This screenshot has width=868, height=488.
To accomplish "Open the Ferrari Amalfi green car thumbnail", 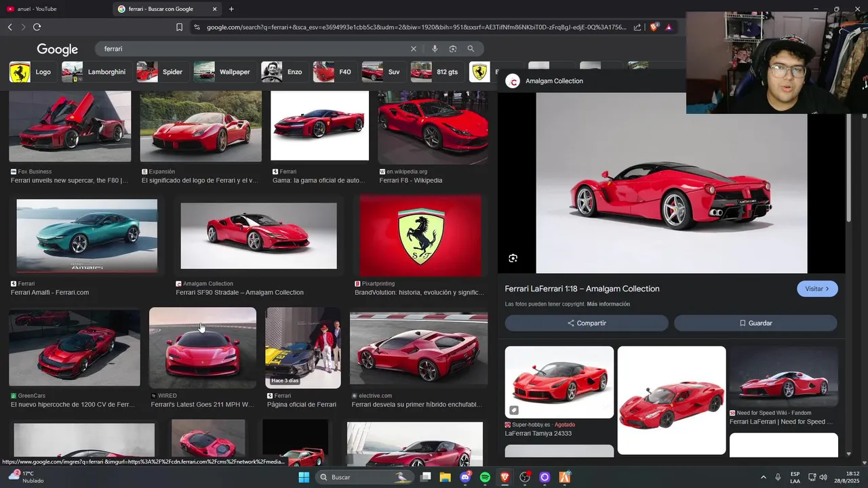I will 87,236.
